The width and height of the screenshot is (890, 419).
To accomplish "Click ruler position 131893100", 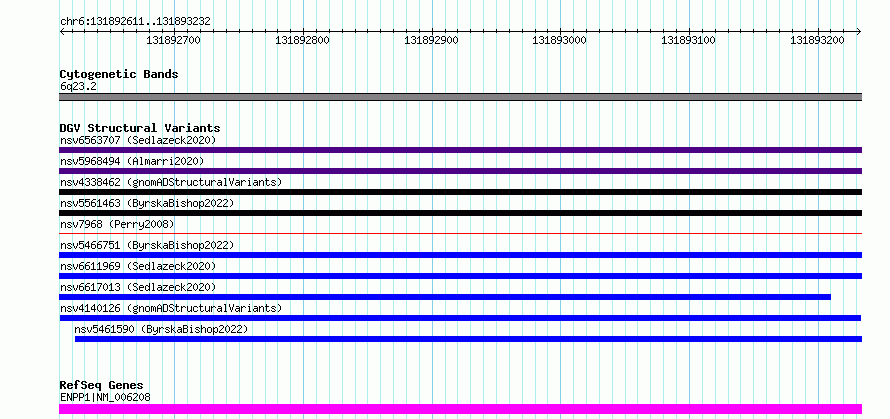I will click(x=689, y=40).
